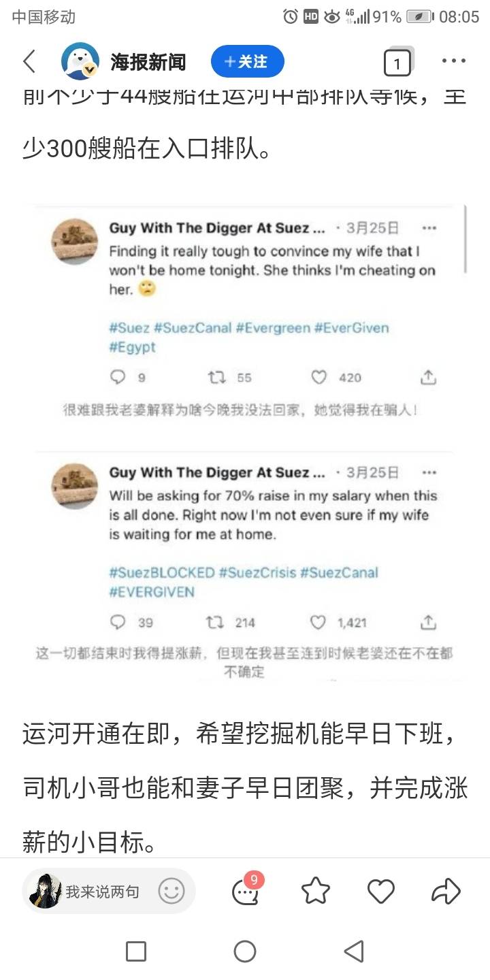Viewport: 490px width, 980px height.
Task: Open the comments icon with badge 9
Action: [246, 891]
